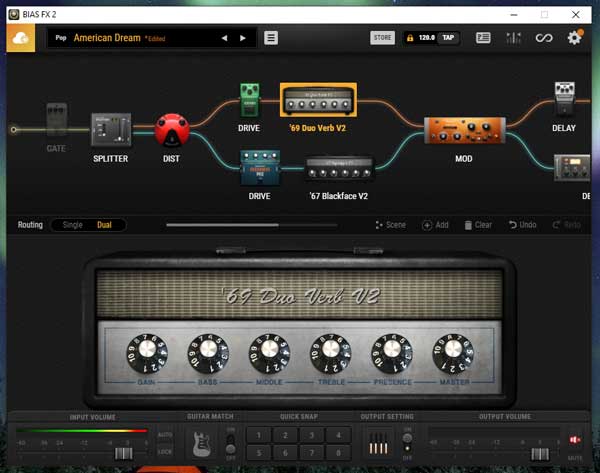Open the Scene option
The height and width of the screenshot is (473, 600).
390,225
